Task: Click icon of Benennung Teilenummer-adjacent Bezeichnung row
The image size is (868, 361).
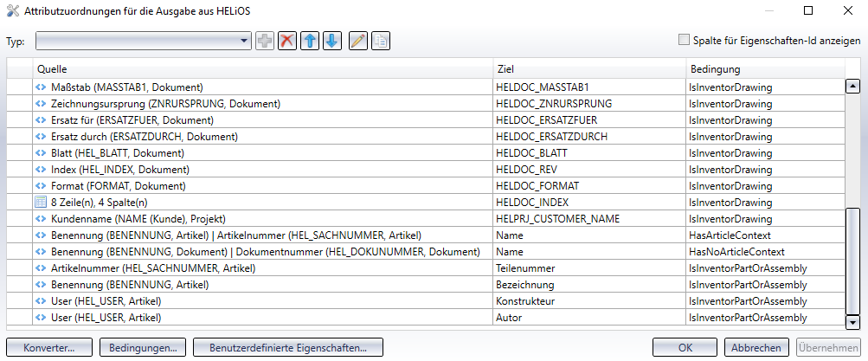Action: [41, 285]
